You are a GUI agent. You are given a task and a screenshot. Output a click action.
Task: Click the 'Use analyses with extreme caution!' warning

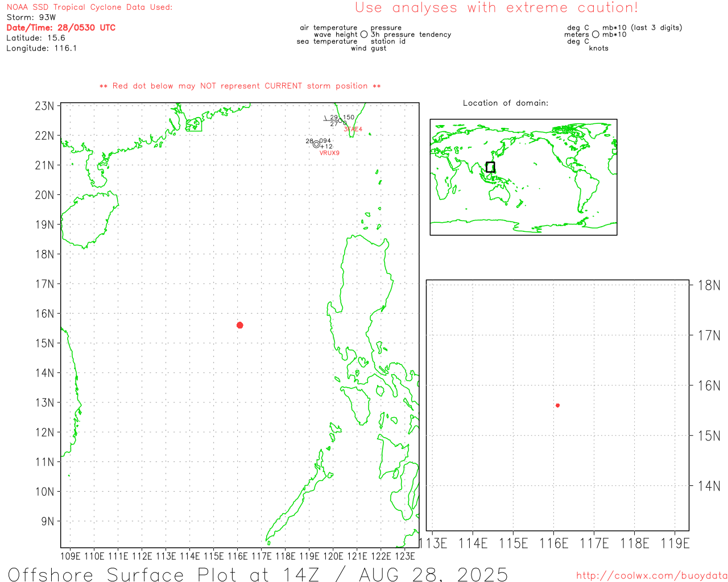(497, 8)
